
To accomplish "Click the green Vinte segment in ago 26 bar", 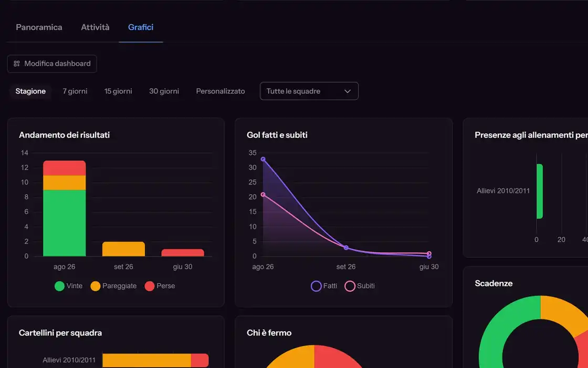I will 65,223.
